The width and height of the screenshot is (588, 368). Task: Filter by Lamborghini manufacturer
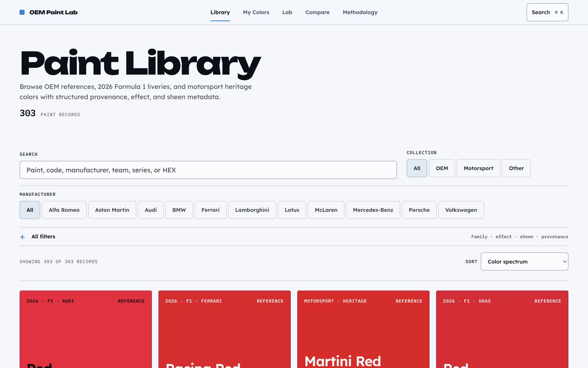(x=252, y=210)
